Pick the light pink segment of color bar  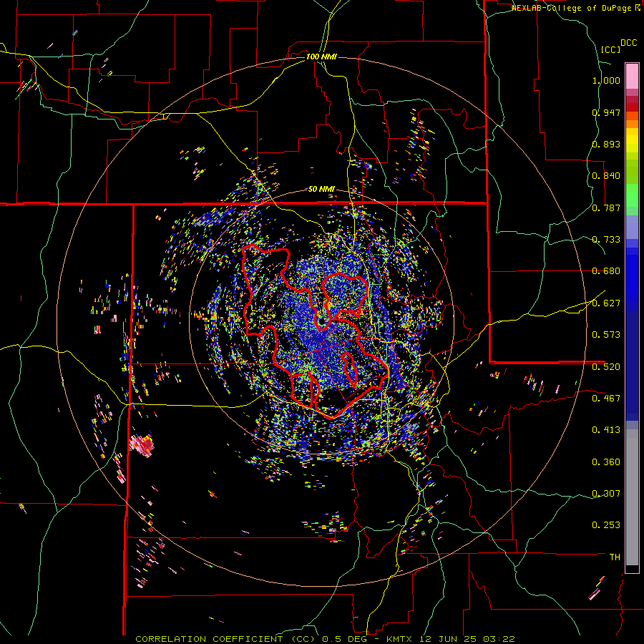click(632, 76)
